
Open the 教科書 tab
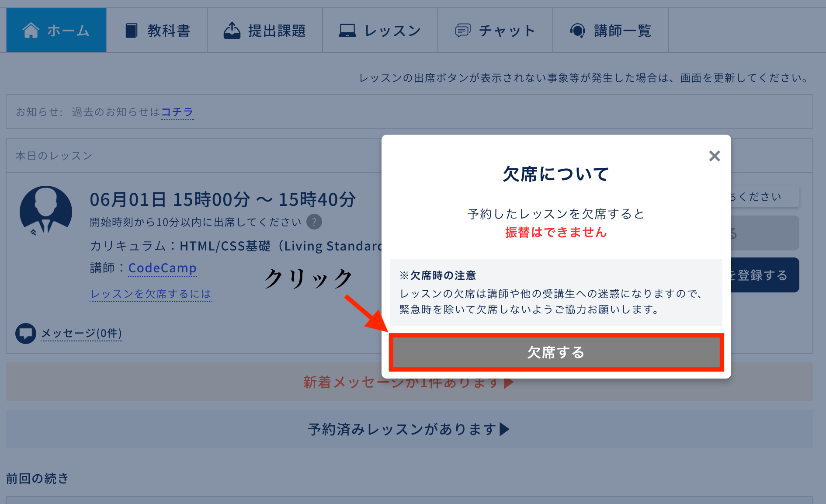point(157,30)
